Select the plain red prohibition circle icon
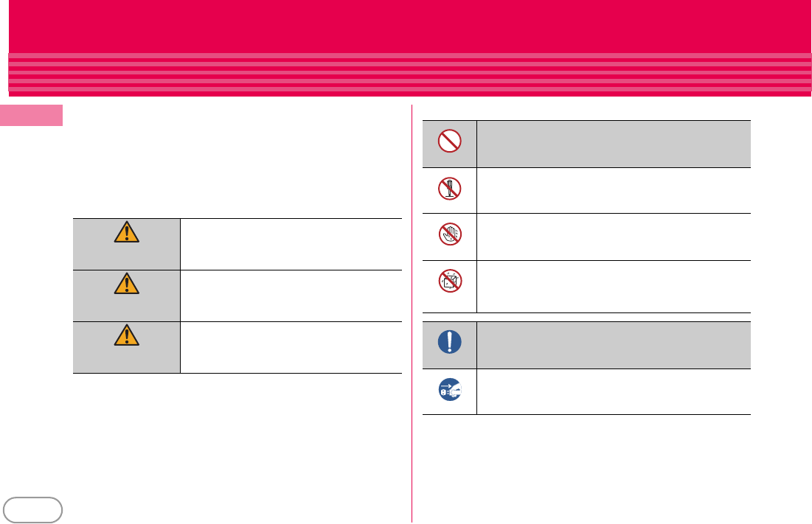This screenshot has width=812, height=524. click(x=449, y=141)
